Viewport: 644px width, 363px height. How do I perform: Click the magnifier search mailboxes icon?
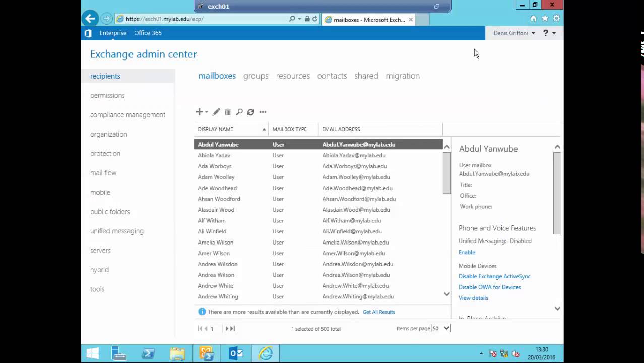pos(239,112)
